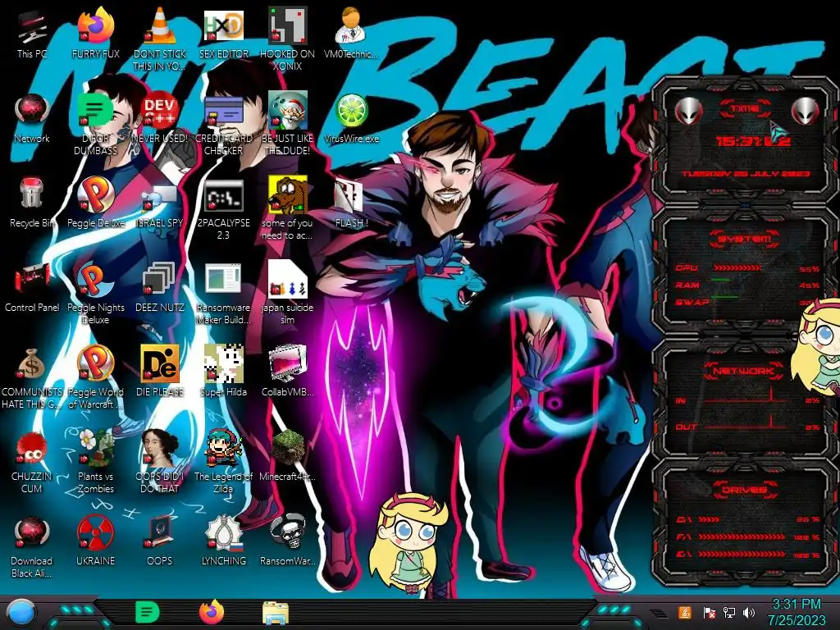The image size is (840, 630).
Task: Open the network tray icon
Action: (729, 612)
